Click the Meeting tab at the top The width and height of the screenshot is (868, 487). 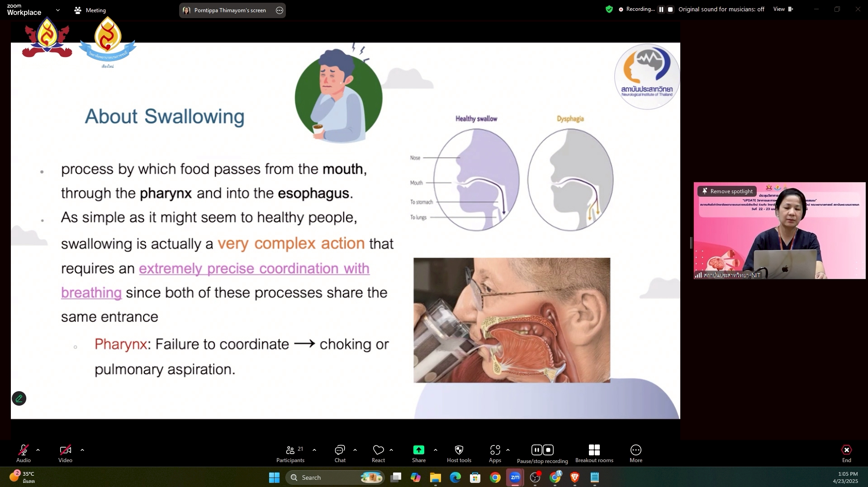coord(90,10)
